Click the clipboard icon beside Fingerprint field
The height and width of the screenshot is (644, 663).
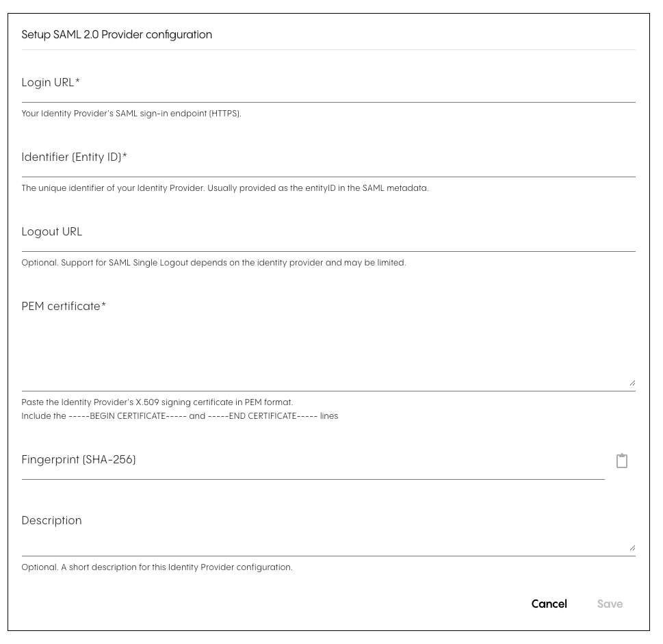621,461
